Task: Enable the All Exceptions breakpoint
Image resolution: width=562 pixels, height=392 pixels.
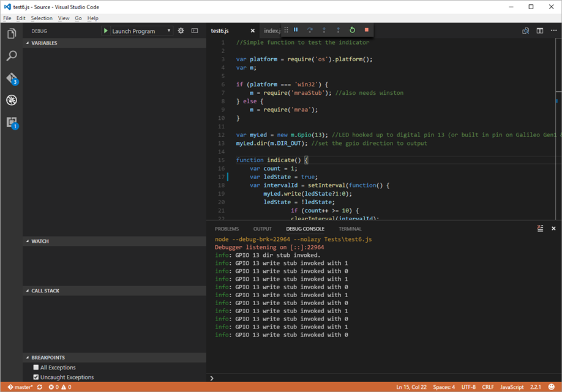Action: (x=36, y=368)
